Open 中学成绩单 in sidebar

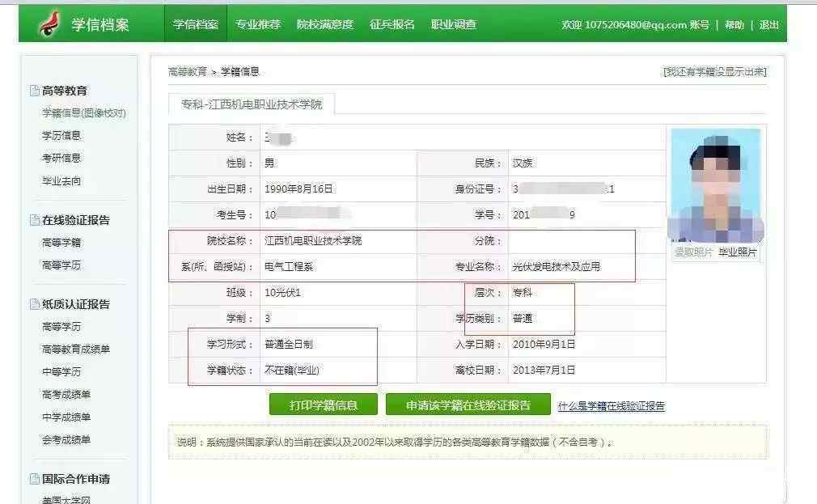point(66,417)
